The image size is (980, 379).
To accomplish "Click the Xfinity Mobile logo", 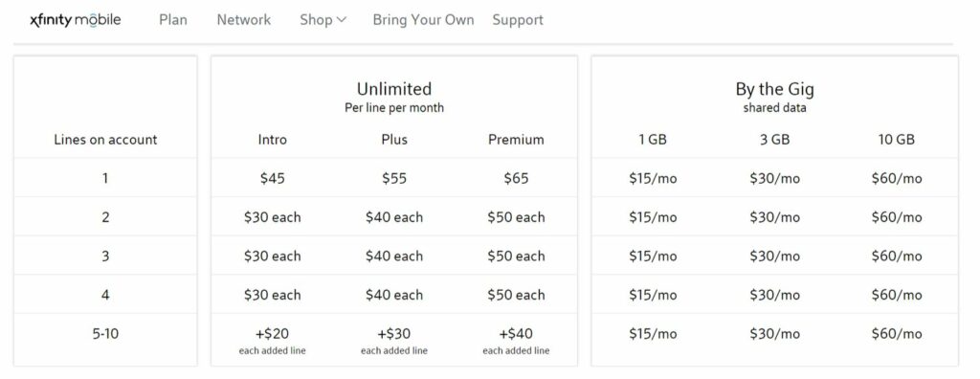I will click(76, 20).
